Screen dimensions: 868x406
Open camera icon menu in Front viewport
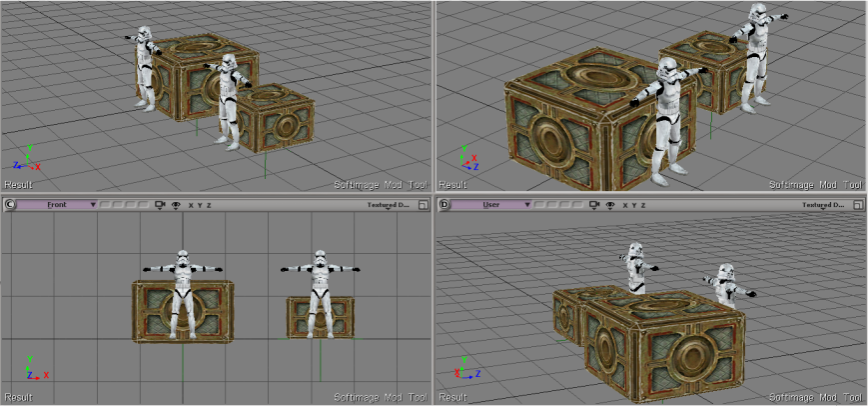pos(160,205)
